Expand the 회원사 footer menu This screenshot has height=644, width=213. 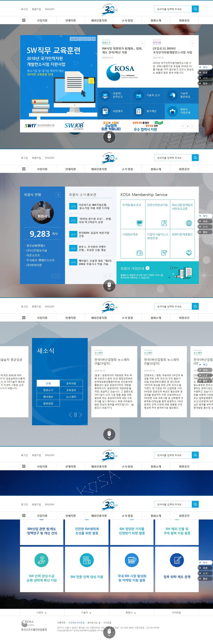click(x=131, y=612)
